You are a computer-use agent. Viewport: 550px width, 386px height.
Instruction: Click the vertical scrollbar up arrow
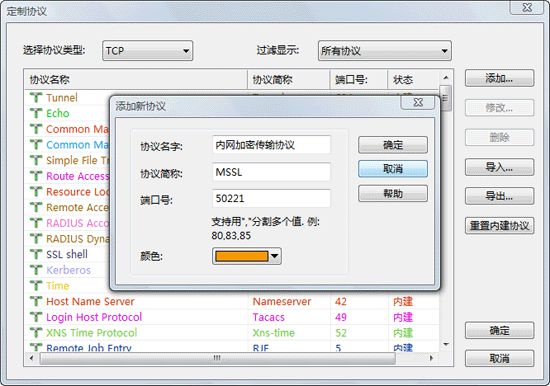pos(446,78)
